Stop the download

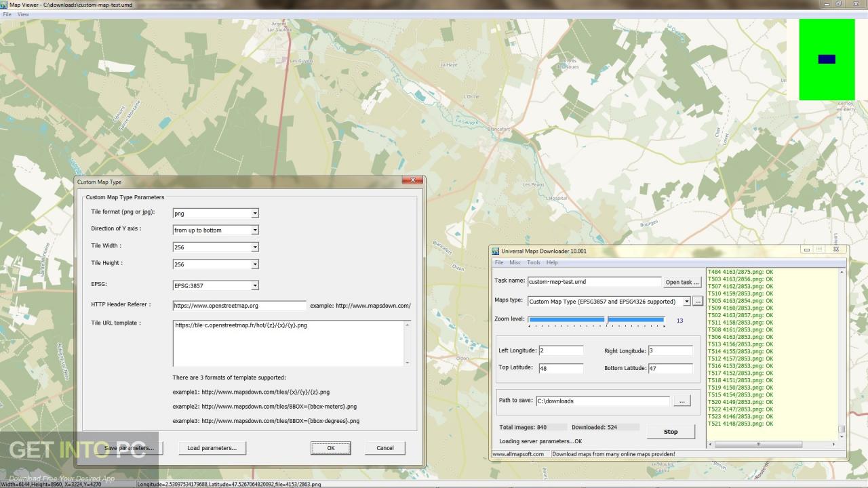pos(671,432)
